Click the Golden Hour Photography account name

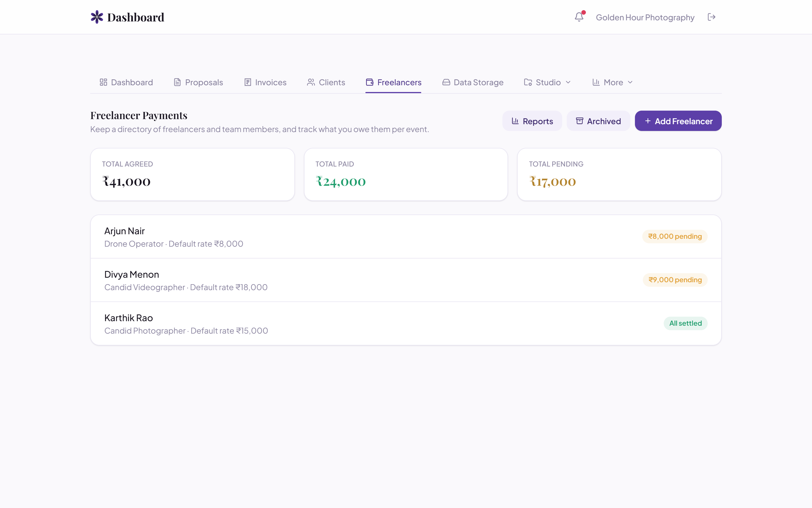click(x=645, y=17)
